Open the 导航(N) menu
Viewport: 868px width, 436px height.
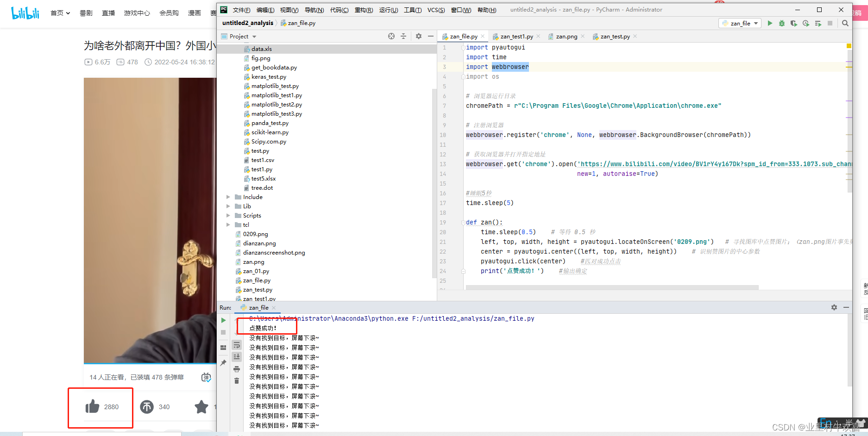tap(314, 10)
